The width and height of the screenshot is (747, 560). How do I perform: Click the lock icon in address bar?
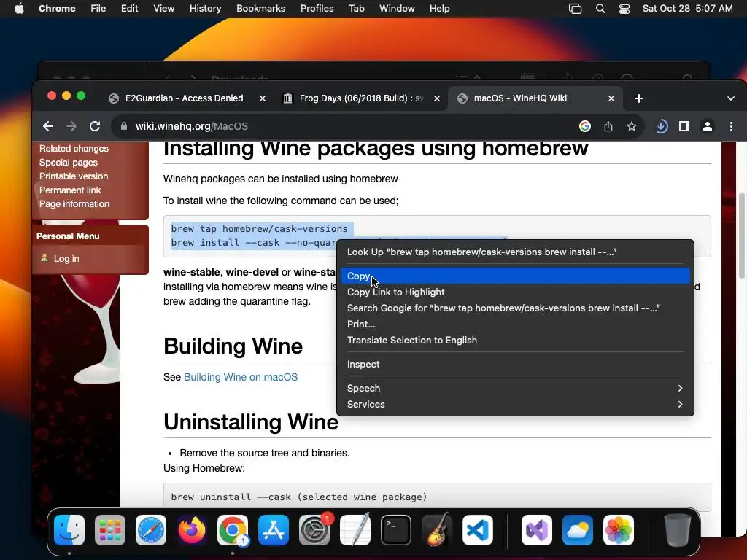(124, 126)
